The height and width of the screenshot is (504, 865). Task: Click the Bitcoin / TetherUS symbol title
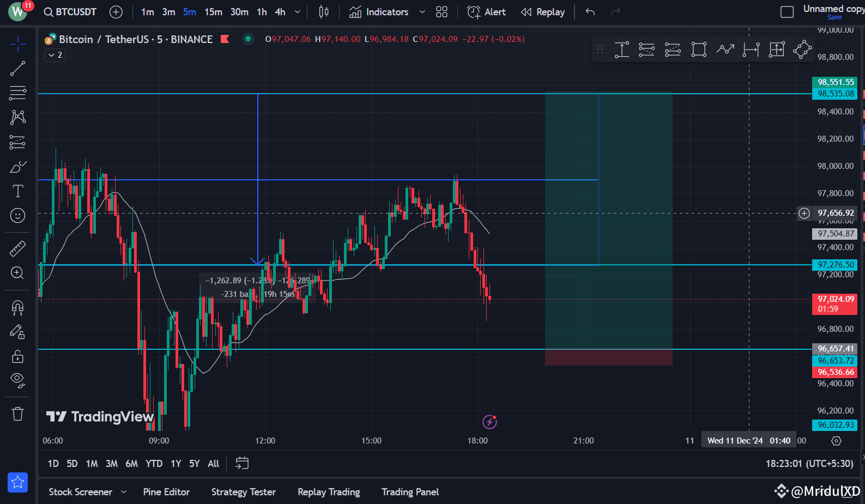136,39
